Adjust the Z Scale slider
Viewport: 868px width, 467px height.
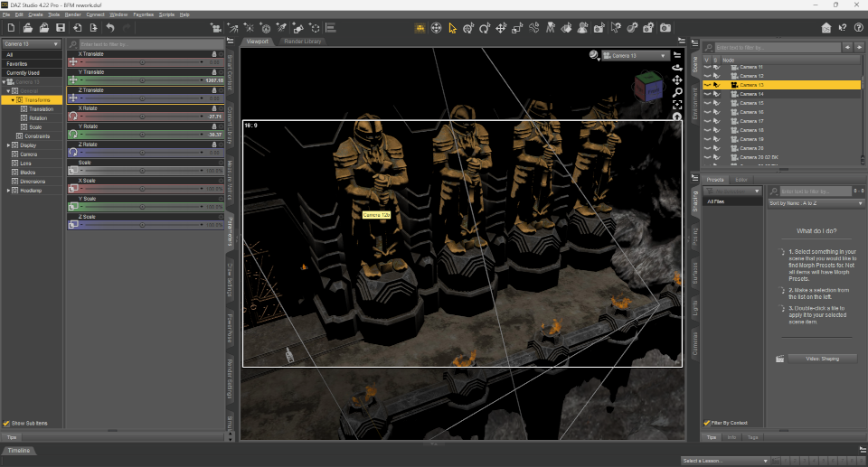click(142, 225)
